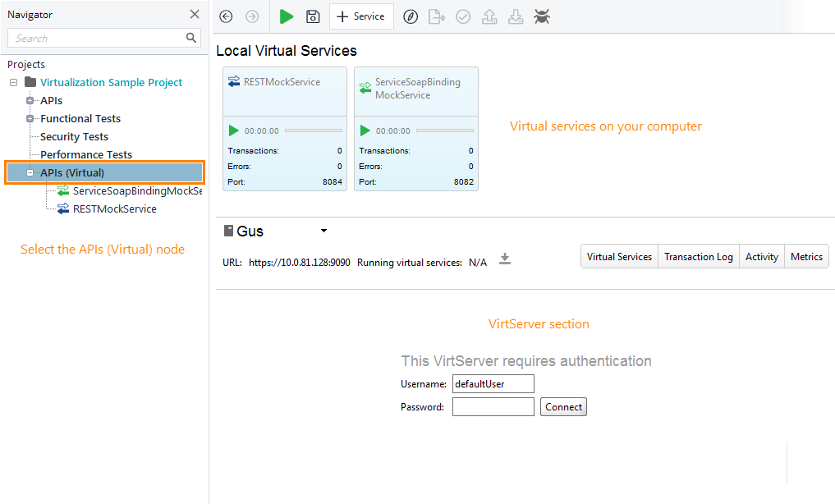Click the compass icon in the toolbar
Viewport: 835px width, 504px height.
(411, 16)
